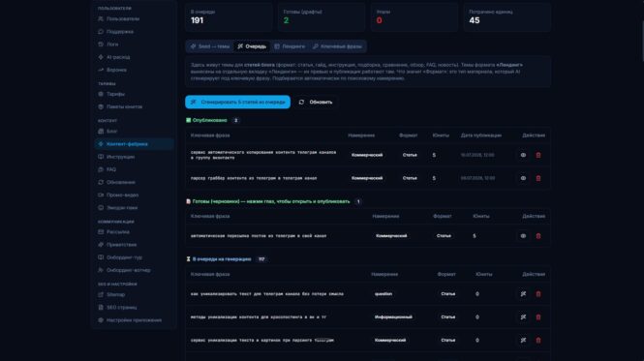
Task: Click the 'Готовы (черновики)' section heading
Action: [x=271, y=201]
